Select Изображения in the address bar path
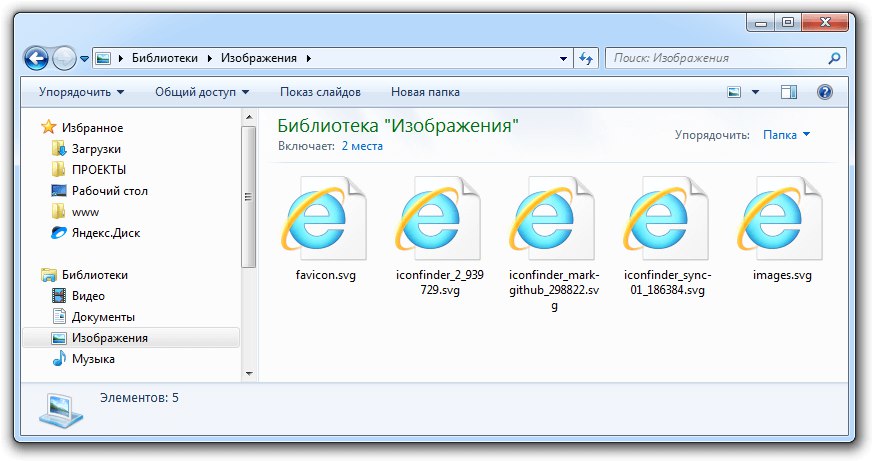 pyautogui.click(x=259, y=58)
